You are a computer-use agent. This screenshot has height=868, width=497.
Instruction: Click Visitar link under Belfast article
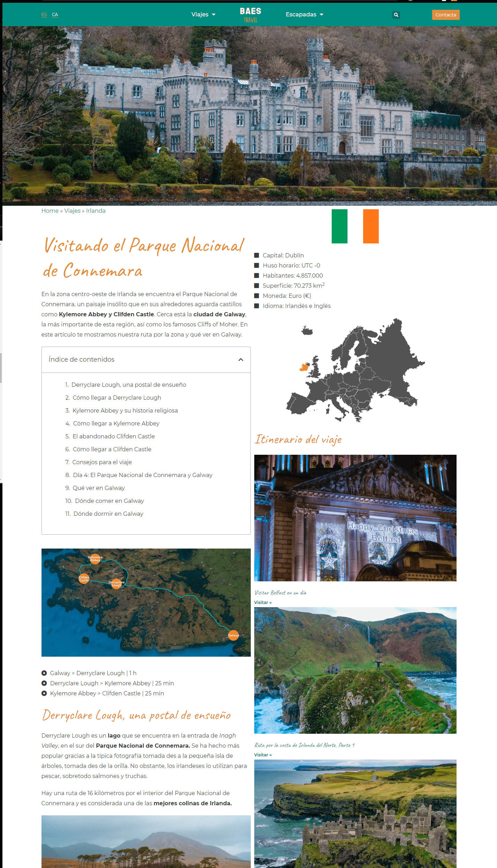[x=263, y=603]
